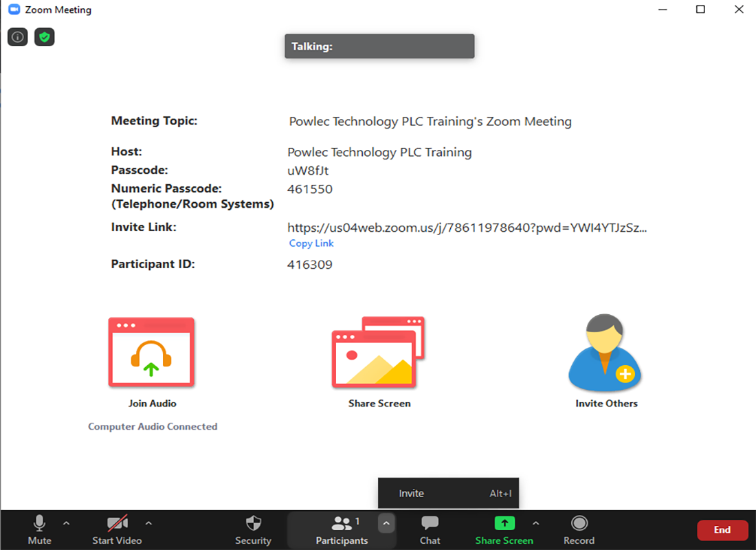Select Invite from the popup menu
Viewport: 756px width, 550px height.
(x=448, y=493)
